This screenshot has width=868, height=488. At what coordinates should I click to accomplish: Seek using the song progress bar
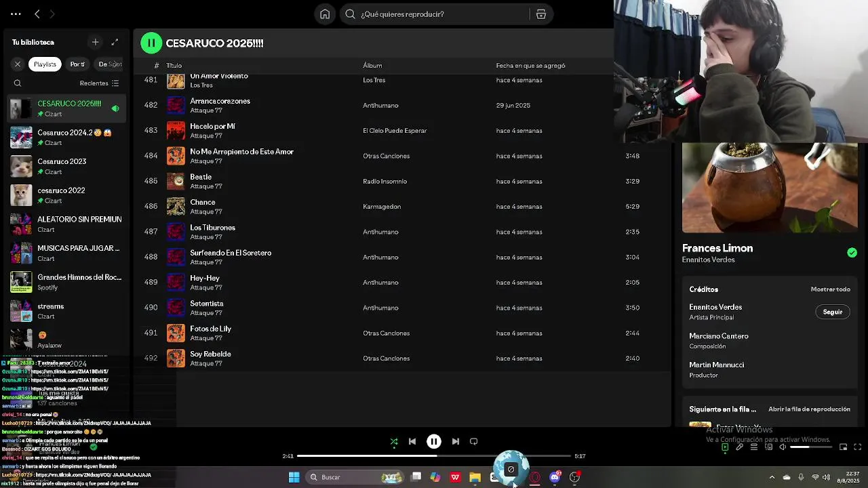[x=434, y=456]
